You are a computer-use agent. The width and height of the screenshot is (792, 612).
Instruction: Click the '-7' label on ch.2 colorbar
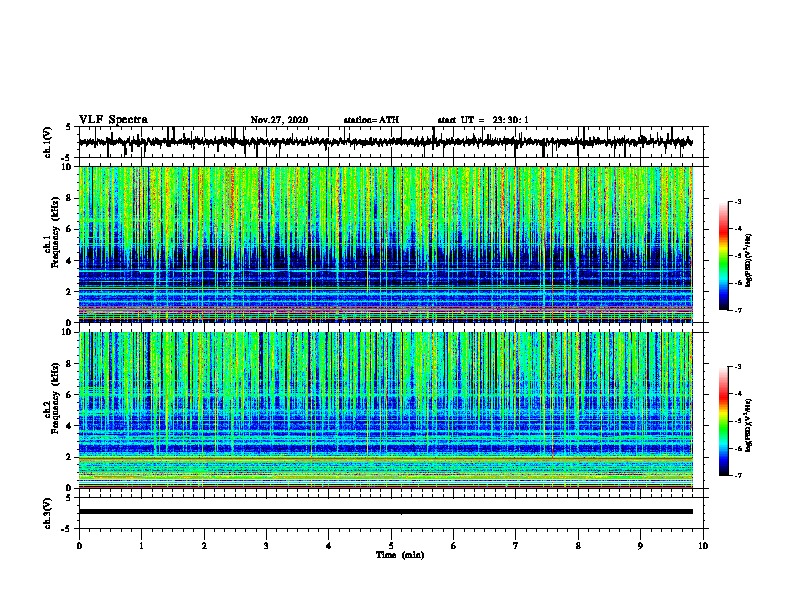click(738, 476)
